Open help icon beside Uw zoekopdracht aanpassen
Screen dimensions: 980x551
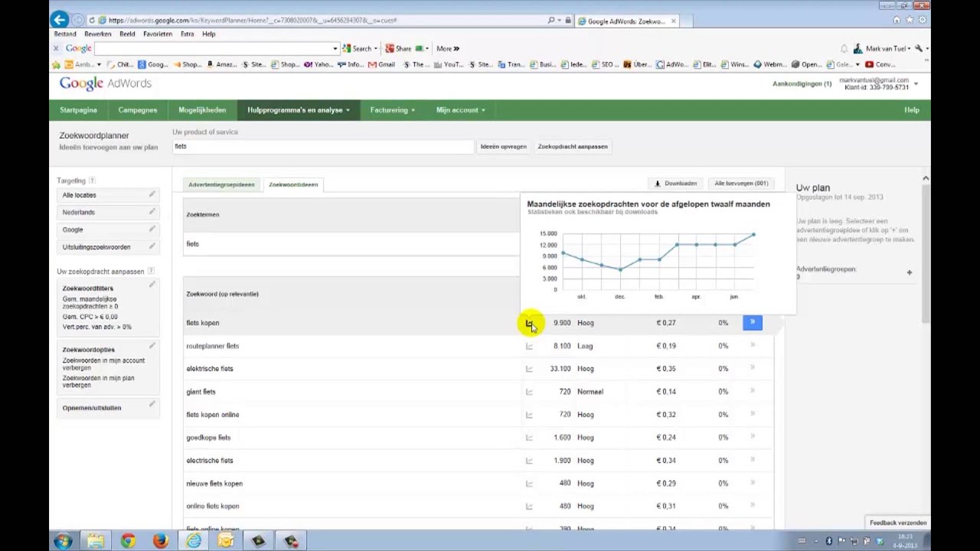pyautogui.click(x=151, y=271)
